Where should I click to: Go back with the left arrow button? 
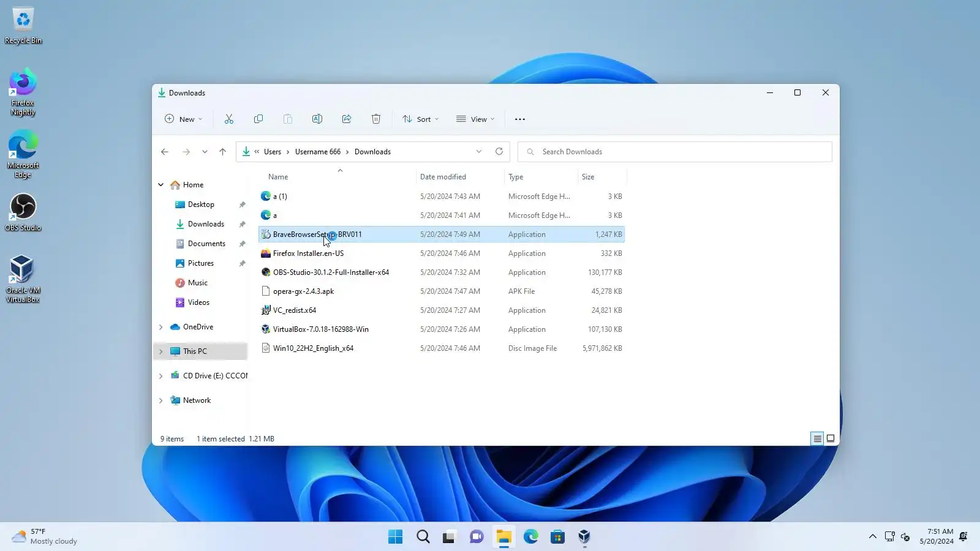pos(165,152)
